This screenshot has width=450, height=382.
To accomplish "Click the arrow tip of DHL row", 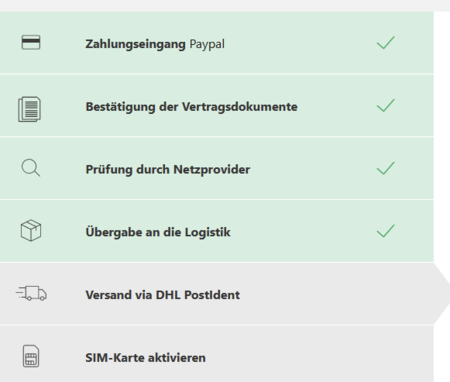I will tap(443, 293).
